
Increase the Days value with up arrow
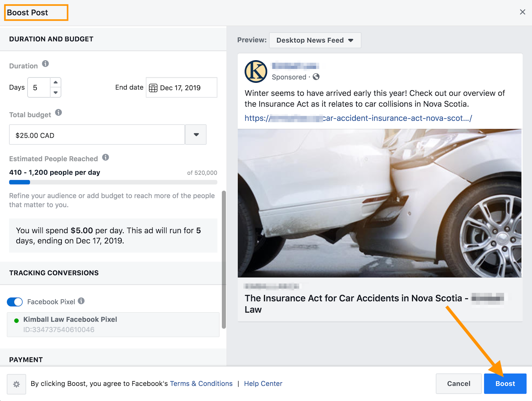tap(56, 82)
